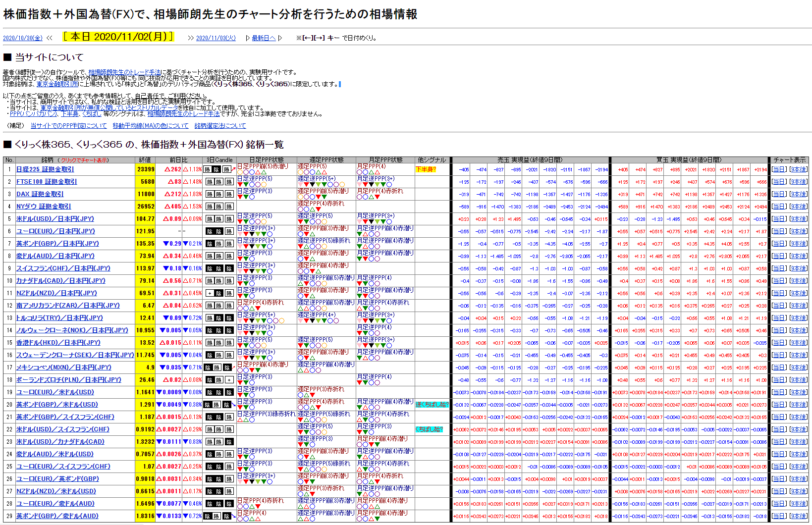Click the 週足PPP状態 column header
This screenshot has width=812, height=525.
point(326,160)
